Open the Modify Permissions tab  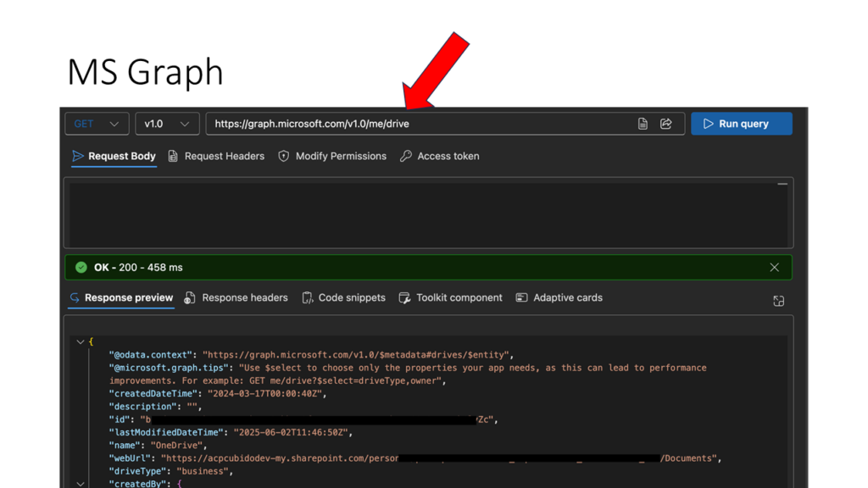pos(332,156)
